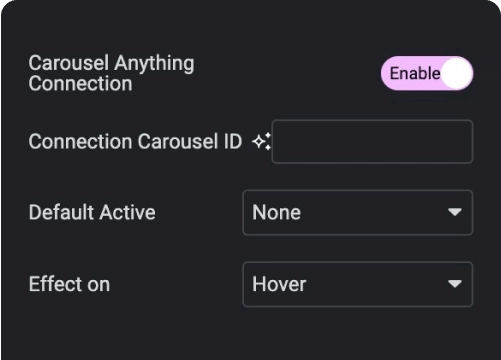Select the 'Hover' value text
This screenshot has width=501, height=360.
(279, 284)
